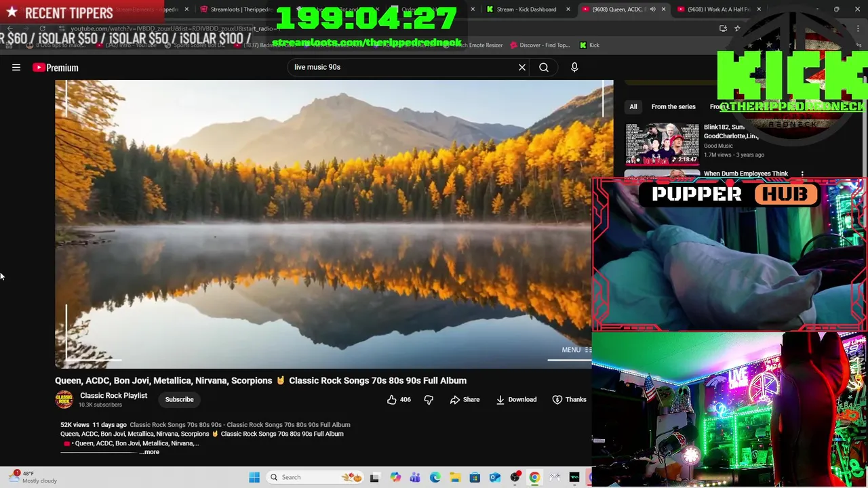The image size is (868, 488).
Task: Select the From the series chip
Action: 673,106
